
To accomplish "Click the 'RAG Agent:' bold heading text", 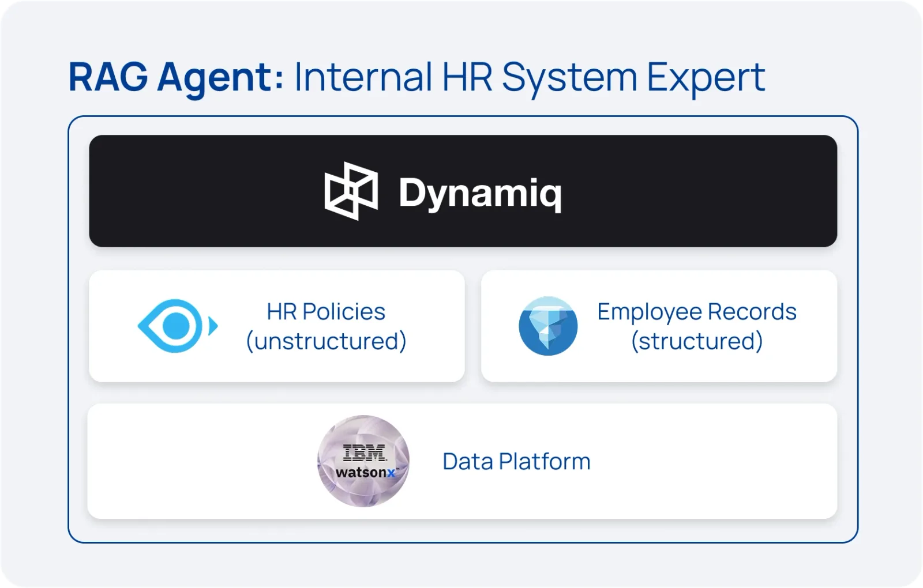I will tap(176, 78).
